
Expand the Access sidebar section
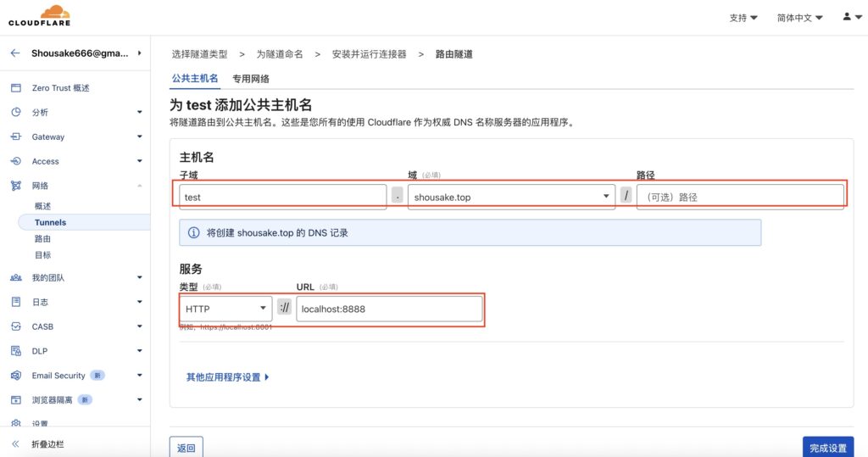point(140,160)
